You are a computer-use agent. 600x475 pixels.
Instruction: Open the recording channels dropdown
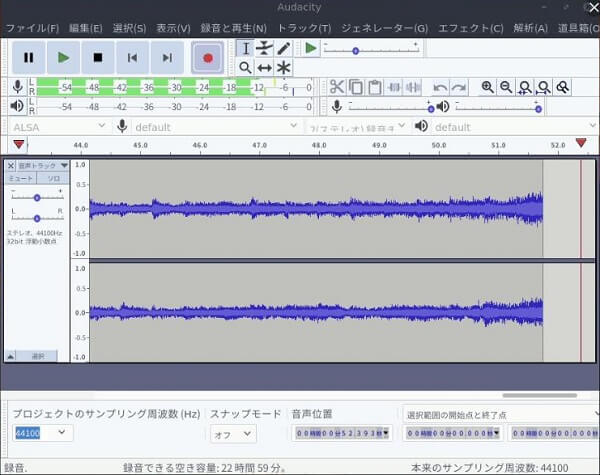tap(356, 126)
